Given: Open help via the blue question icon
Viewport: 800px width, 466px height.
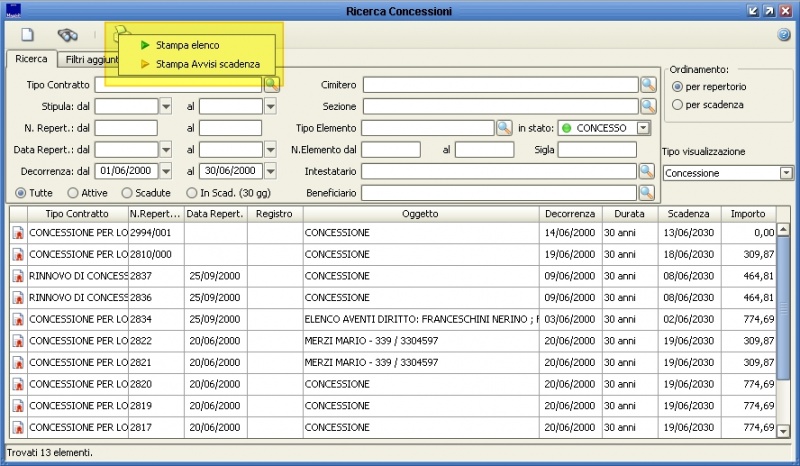Looking at the screenshot, I should pos(784,34).
